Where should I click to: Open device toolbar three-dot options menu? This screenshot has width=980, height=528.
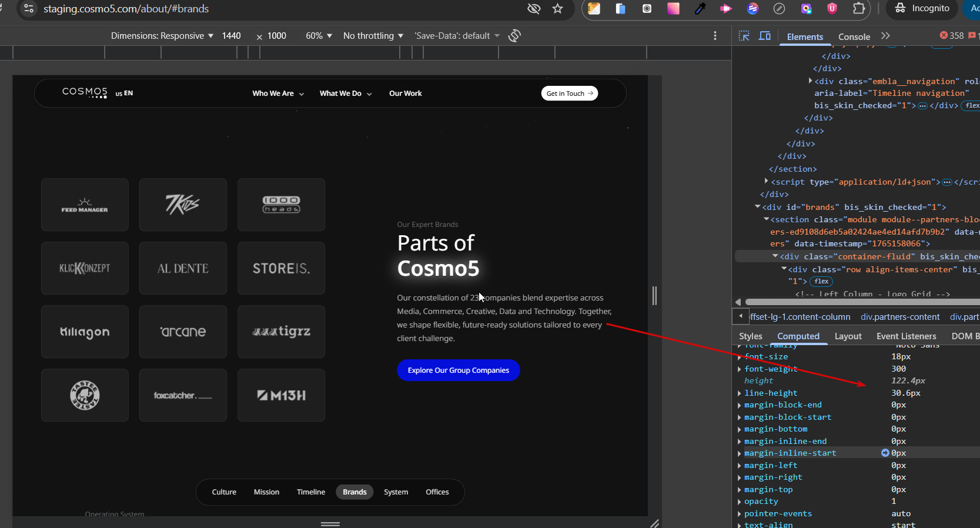tap(715, 36)
